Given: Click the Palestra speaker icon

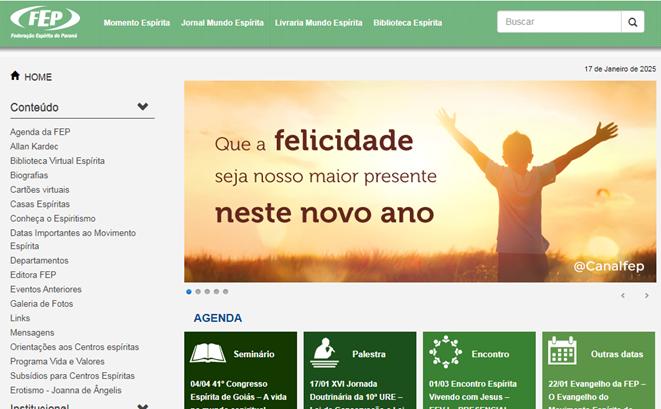Looking at the screenshot, I should tap(325, 352).
